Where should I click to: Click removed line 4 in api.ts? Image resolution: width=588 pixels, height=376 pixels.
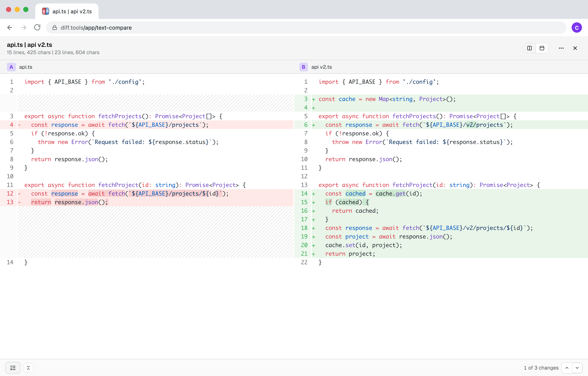(147, 125)
